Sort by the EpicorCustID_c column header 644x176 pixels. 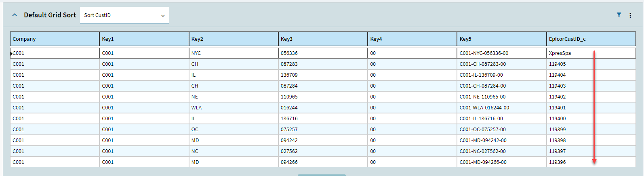pos(591,39)
